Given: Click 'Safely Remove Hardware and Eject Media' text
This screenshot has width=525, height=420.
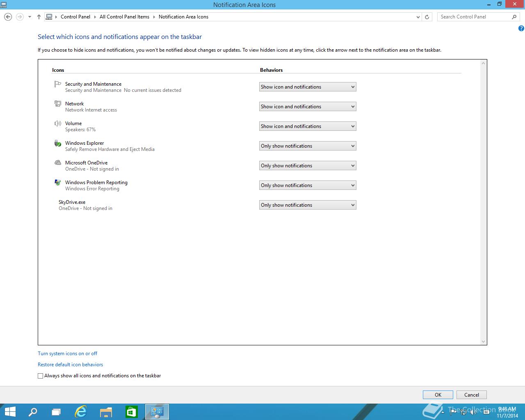Looking at the screenshot, I should coord(110,149).
